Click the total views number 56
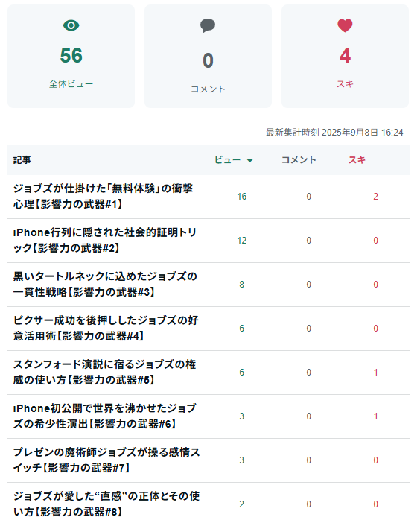The height and width of the screenshot is (529, 420). click(x=71, y=55)
